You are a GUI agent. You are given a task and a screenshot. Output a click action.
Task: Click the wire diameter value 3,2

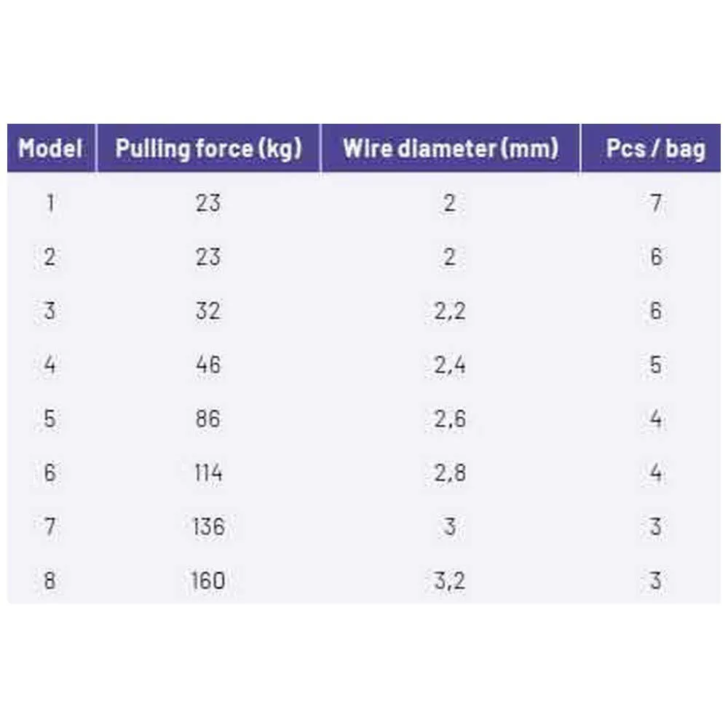pyautogui.click(x=450, y=581)
